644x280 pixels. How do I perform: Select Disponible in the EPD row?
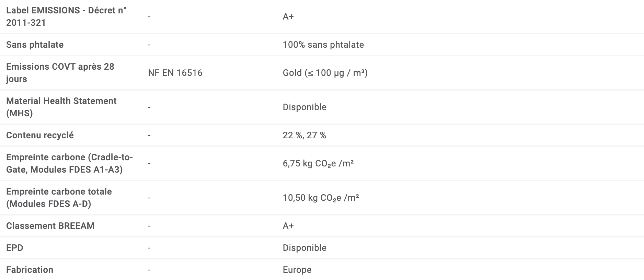click(x=304, y=248)
